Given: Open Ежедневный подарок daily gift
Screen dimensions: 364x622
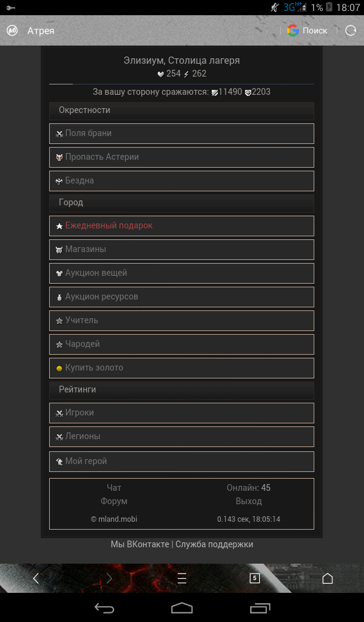Looking at the screenshot, I should (x=181, y=226).
